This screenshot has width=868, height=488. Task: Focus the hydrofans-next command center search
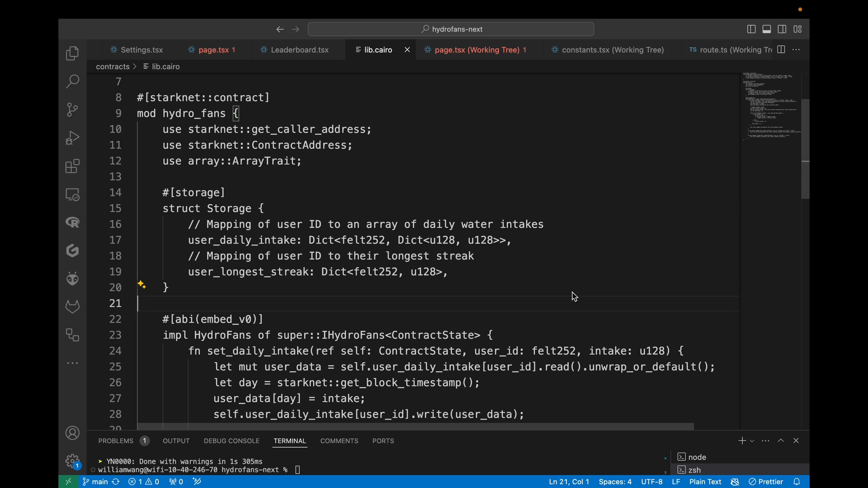pyautogui.click(x=451, y=29)
